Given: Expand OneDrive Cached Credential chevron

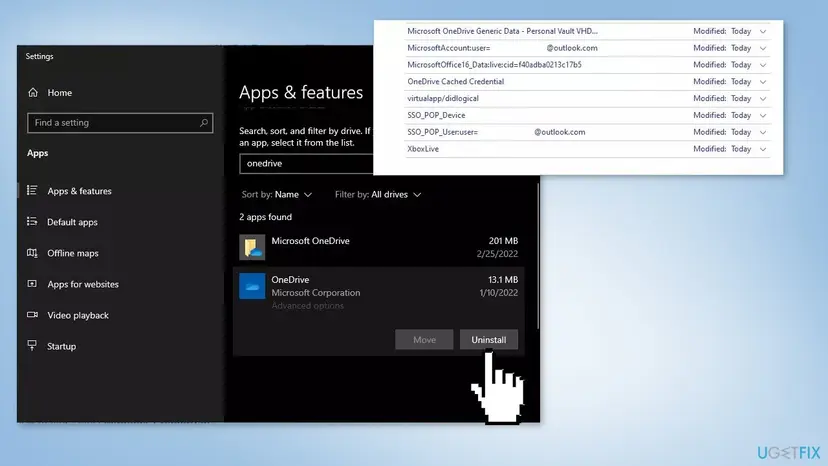Looking at the screenshot, I should click(763, 82).
